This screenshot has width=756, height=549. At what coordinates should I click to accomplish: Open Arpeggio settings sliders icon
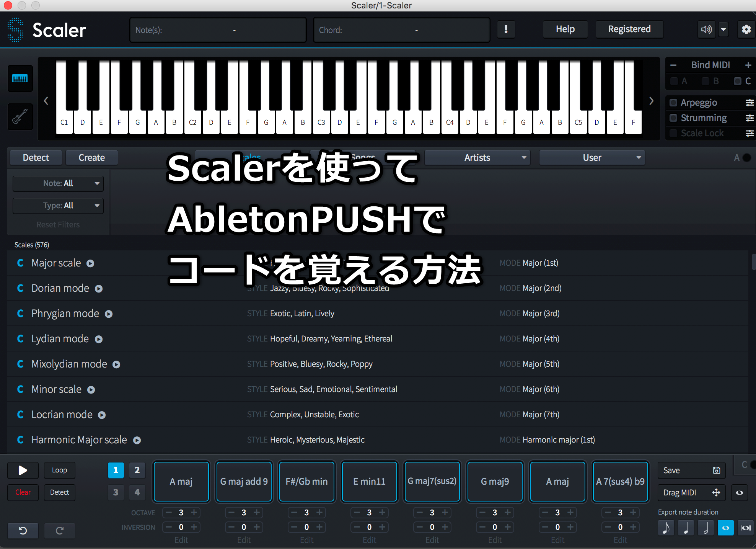[749, 103]
